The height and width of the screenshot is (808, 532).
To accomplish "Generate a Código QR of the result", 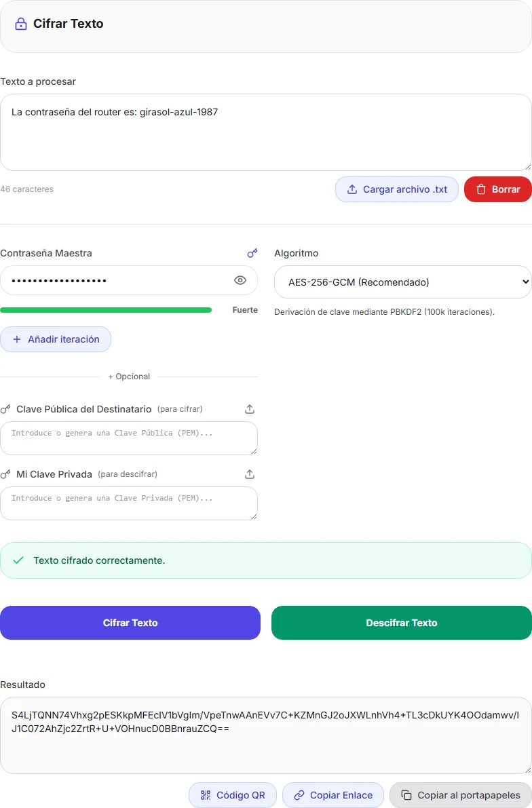I will click(233, 795).
